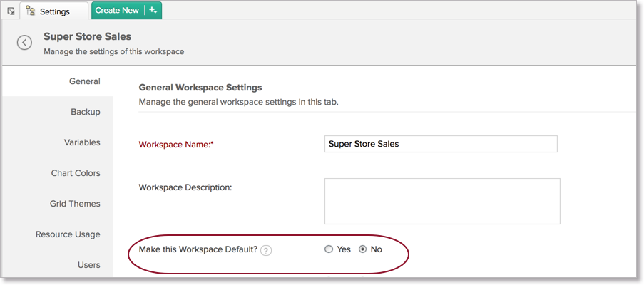Click the workspace tree icon on Settings tab
The image size is (644, 285).
point(31,11)
